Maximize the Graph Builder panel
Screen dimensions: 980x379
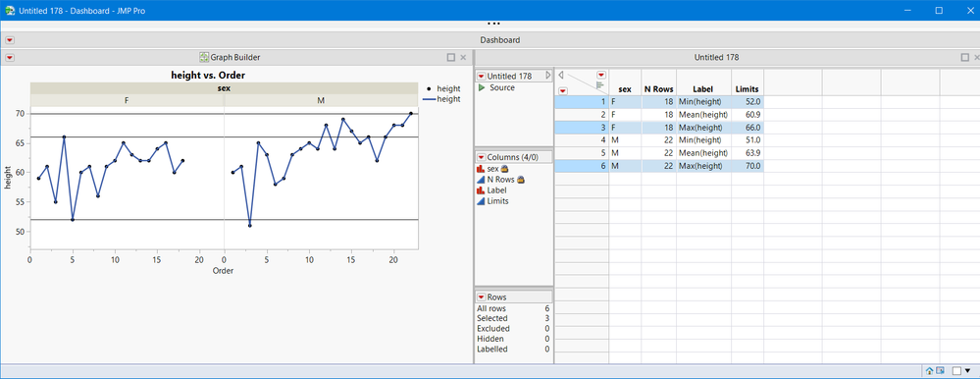(x=451, y=58)
